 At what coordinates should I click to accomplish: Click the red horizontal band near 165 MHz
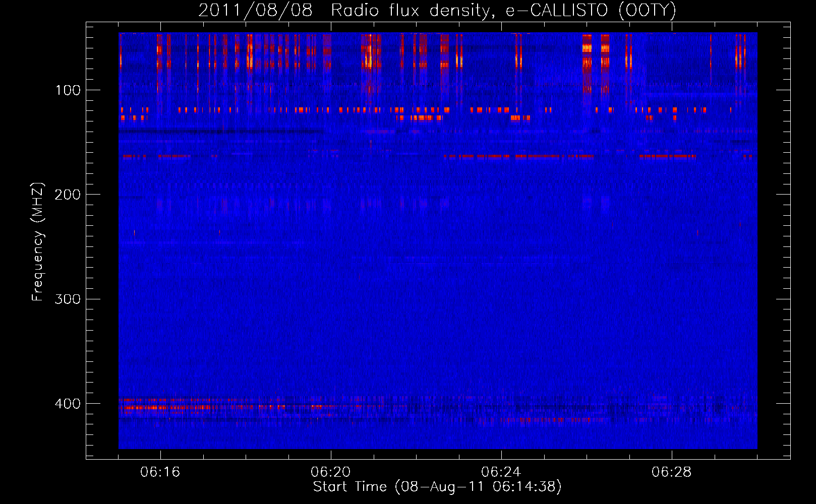click(519, 157)
